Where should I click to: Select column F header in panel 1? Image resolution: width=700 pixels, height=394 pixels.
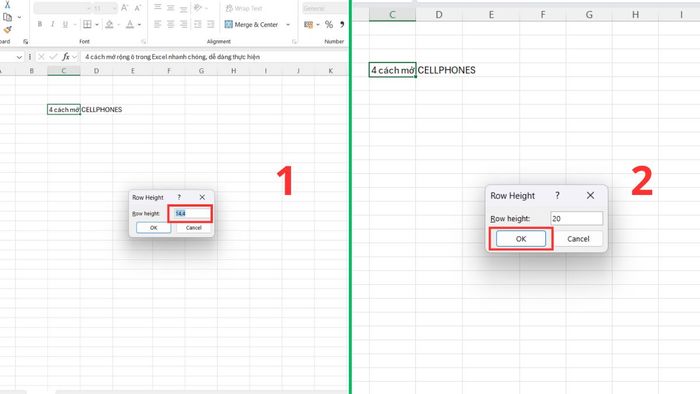pyautogui.click(x=168, y=71)
